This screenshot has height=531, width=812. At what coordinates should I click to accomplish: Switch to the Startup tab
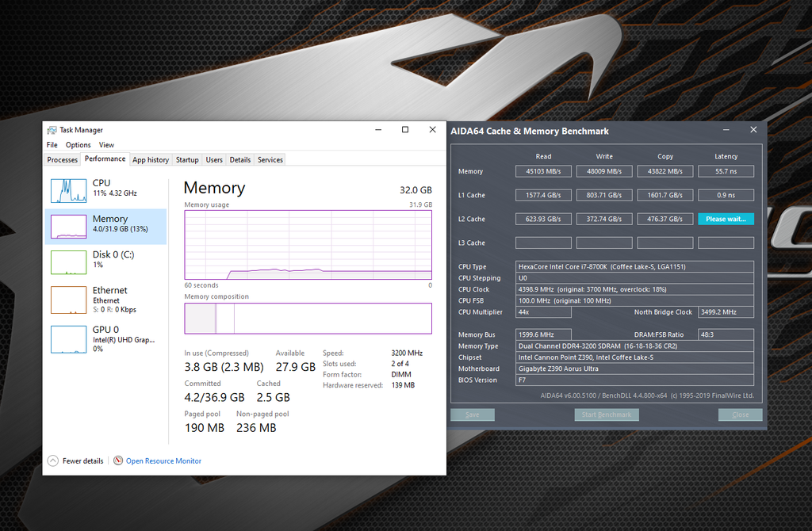[187, 160]
